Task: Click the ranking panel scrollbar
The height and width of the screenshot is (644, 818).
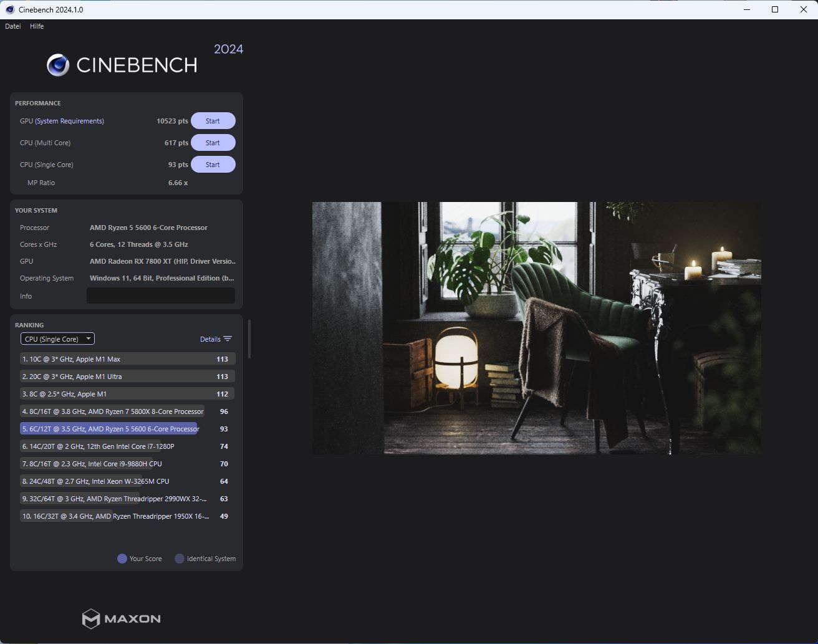Action: pyautogui.click(x=249, y=339)
